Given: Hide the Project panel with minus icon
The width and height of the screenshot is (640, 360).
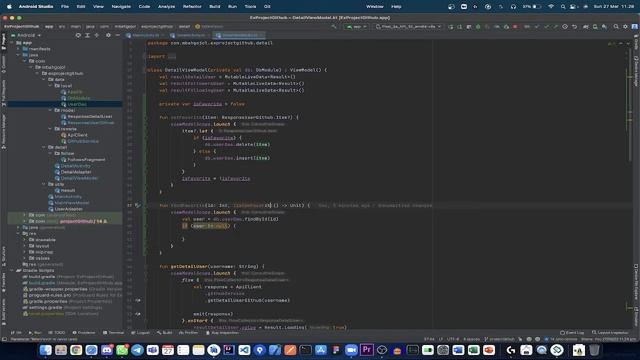Looking at the screenshot, I should point(118,36).
